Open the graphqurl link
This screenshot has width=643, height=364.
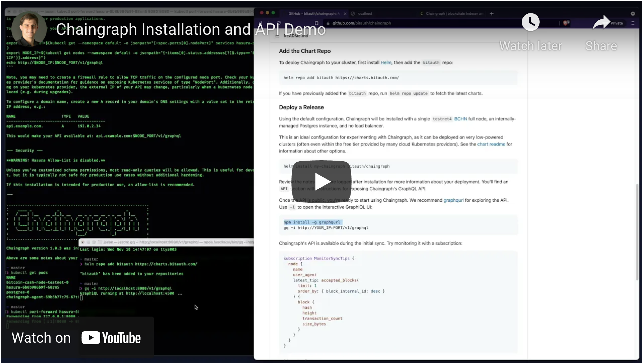point(453,200)
